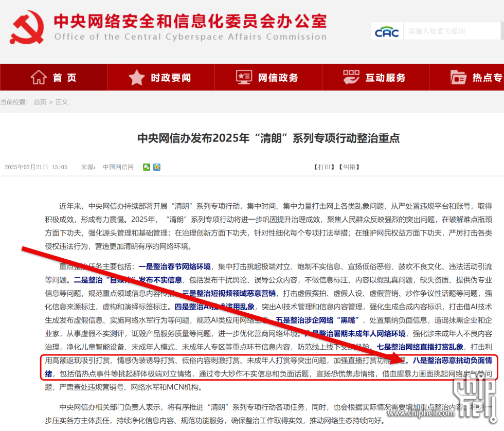Share article via QQ Zone star icon
Image resolution: width=504 pixels, height=431 pixels.
coord(157,167)
